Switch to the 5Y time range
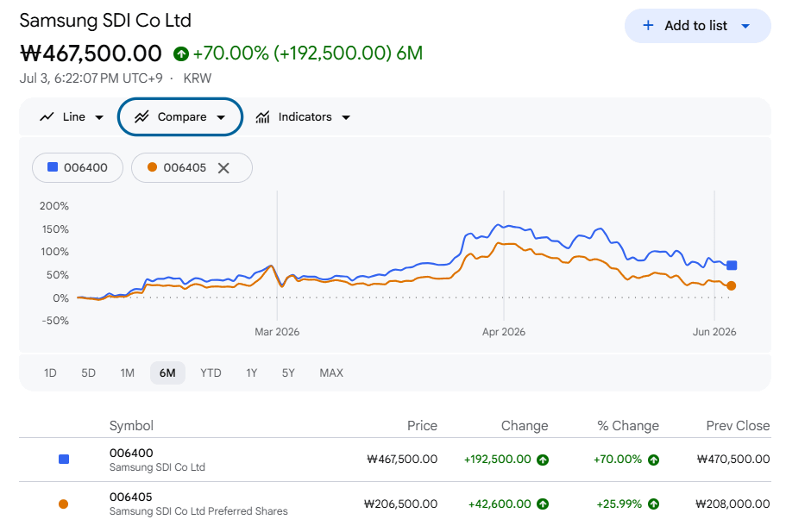This screenshot has width=786, height=532. [288, 372]
